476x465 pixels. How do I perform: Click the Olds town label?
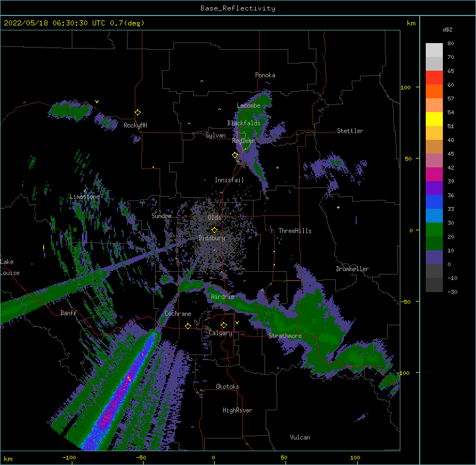point(214,218)
